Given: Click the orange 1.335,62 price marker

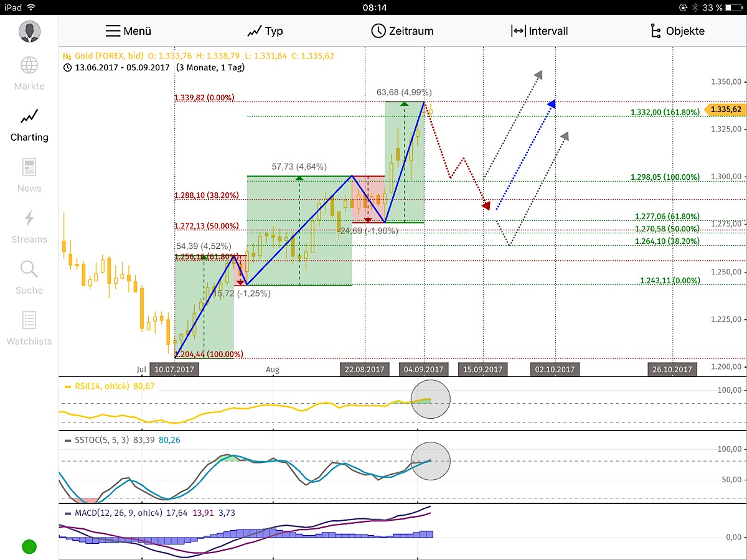Looking at the screenshot, I should pos(725,110).
